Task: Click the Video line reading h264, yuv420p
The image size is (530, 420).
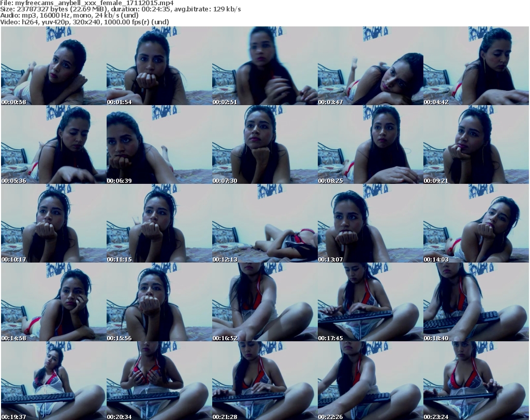Action: (84, 22)
